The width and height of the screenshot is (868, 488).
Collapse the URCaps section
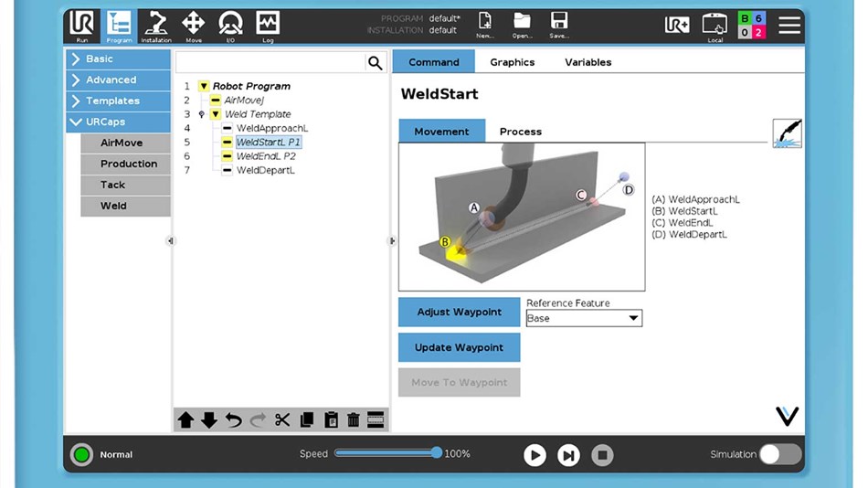118,122
